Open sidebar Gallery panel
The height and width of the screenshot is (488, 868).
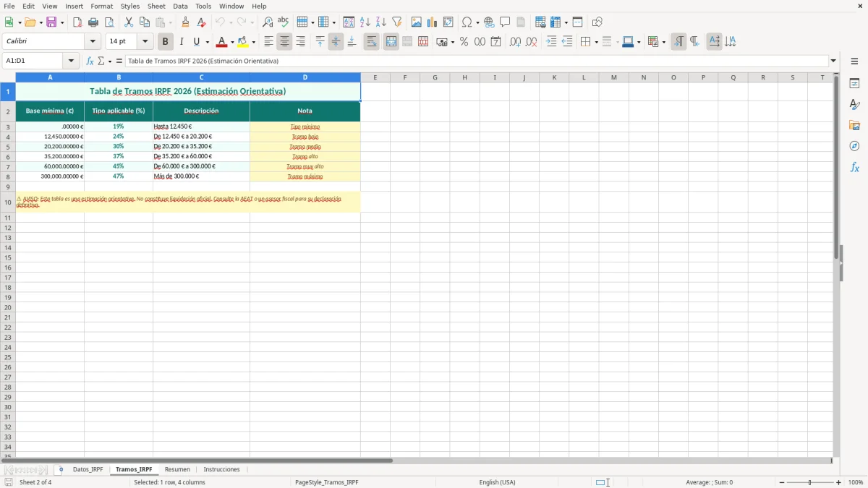[854, 126]
